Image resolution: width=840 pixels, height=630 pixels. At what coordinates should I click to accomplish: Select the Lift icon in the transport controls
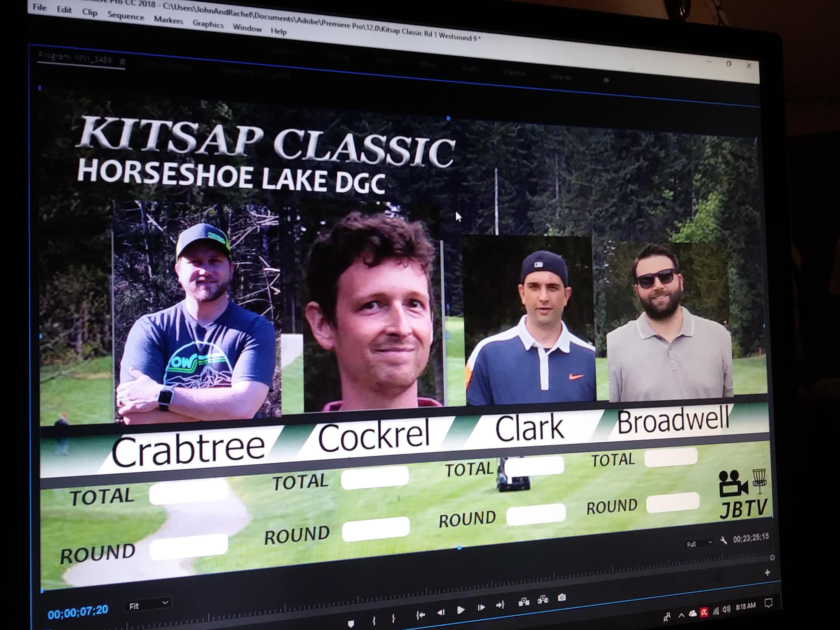[x=524, y=601]
